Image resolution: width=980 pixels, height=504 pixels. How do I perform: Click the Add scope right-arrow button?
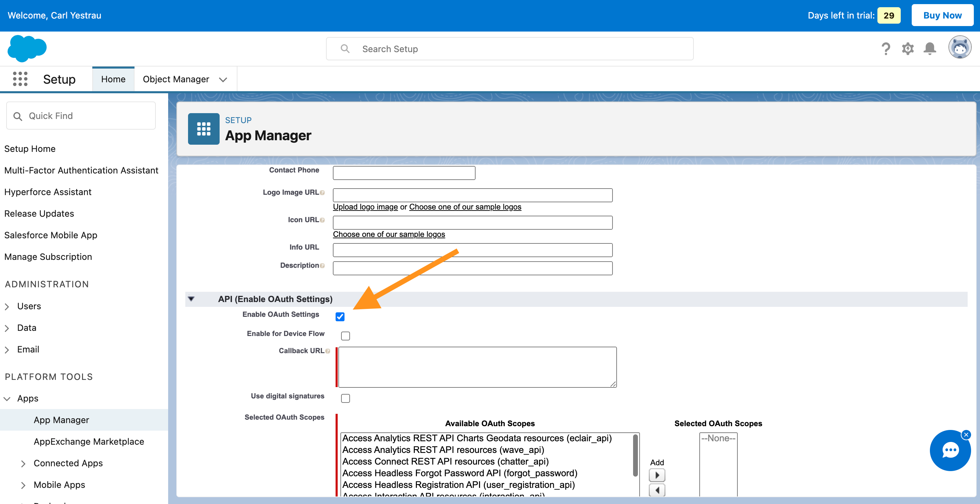(657, 475)
